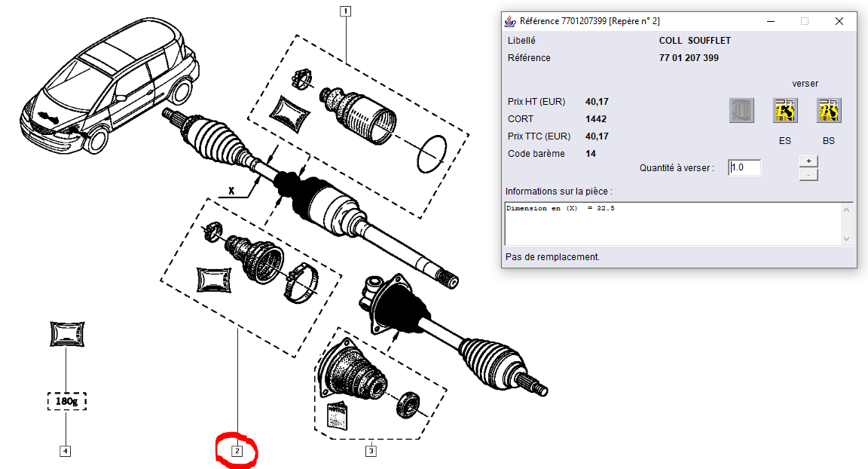
Task: Minimize the Référence 7701207399 window
Action: click(x=769, y=21)
